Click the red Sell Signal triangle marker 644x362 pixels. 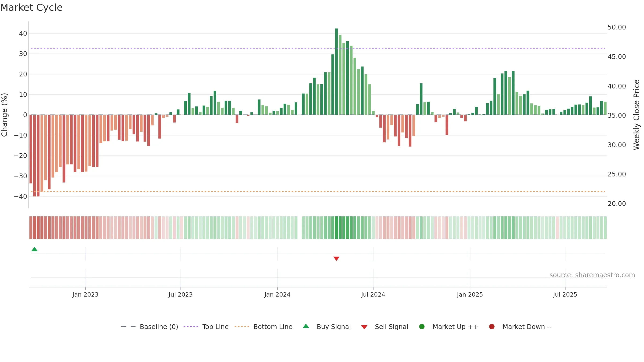tap(336, 258)
